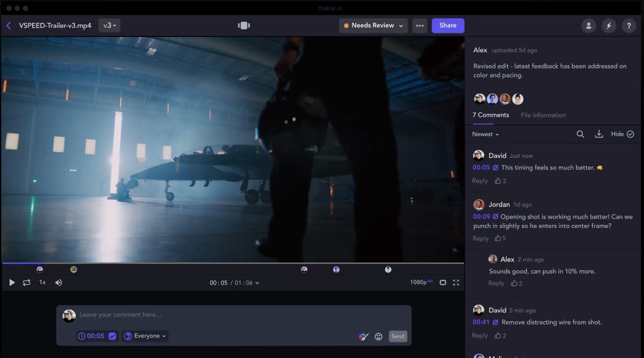Open the Newest sort dropdown
This screenshot has width=644, height=358.
pyautogui.click(x=485, y=134)
